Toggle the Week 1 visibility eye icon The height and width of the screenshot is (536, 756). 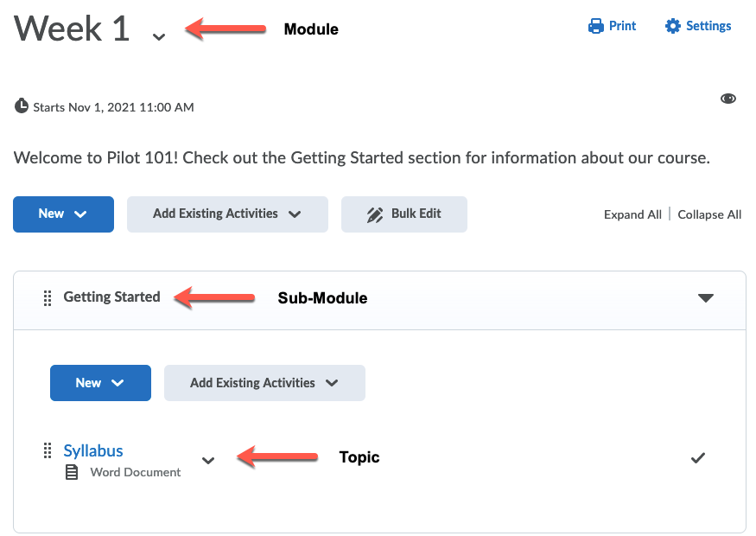pos(728,99)
